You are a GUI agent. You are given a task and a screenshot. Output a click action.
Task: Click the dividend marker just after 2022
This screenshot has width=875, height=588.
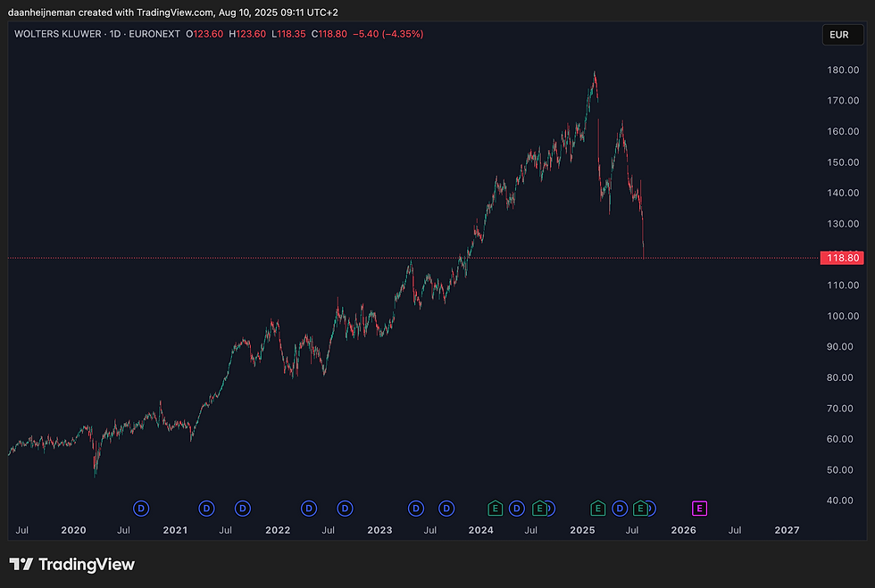[x=309, y=509]
